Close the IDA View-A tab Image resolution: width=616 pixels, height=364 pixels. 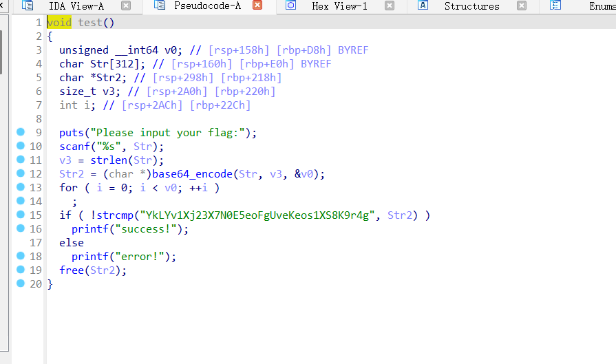pyautogui.click(x=126, y=6)
